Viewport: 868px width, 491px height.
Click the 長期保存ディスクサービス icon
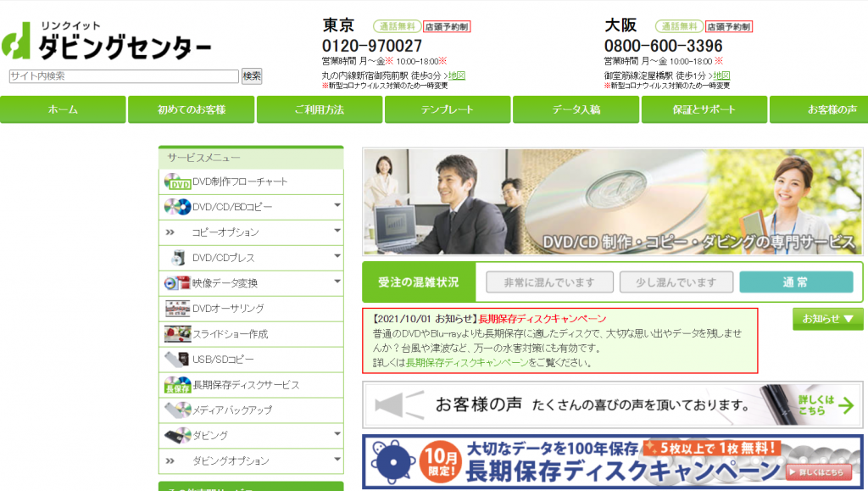(176, 385)
